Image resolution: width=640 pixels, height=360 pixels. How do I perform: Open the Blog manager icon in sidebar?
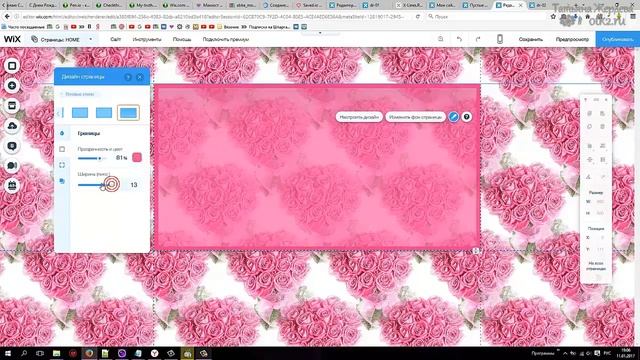12,146
